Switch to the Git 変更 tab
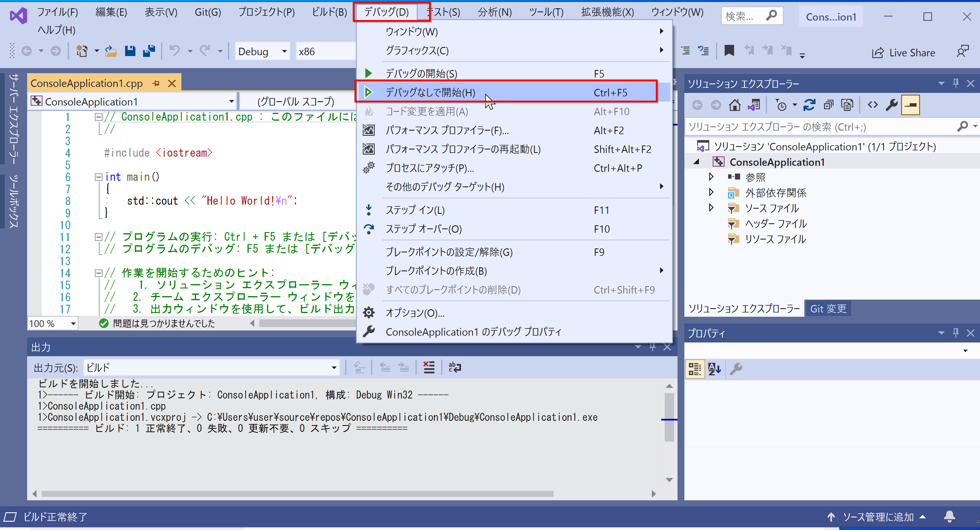Viewport: 980px width, 530px height. point(828,308)
